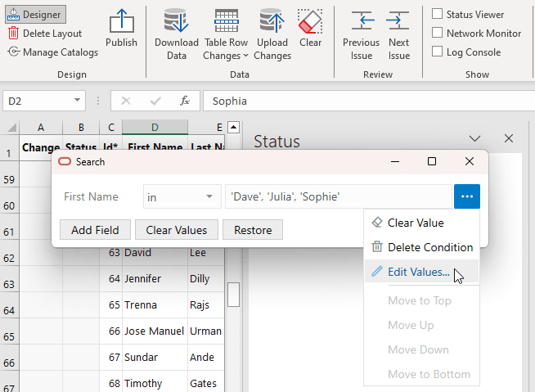This screenshot has height=392, width=535.
Task: Enable the Log Console checkbox
Action: pos(437,52)
